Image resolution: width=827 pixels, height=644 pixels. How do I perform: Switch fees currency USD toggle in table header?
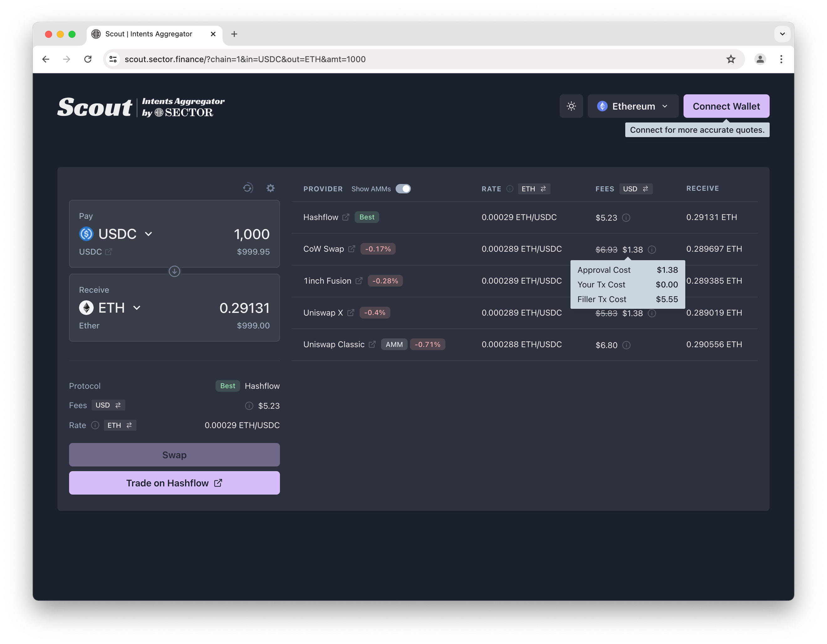click(635, 189)
